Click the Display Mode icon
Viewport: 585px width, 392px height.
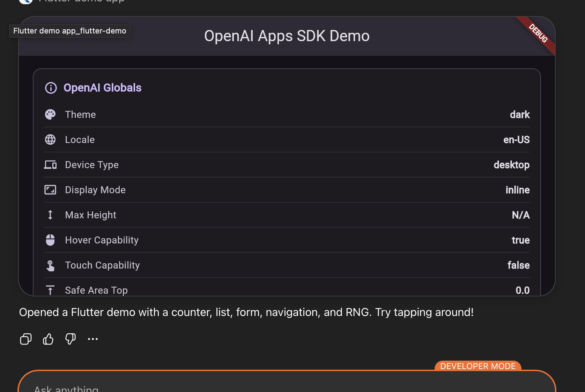51,190
